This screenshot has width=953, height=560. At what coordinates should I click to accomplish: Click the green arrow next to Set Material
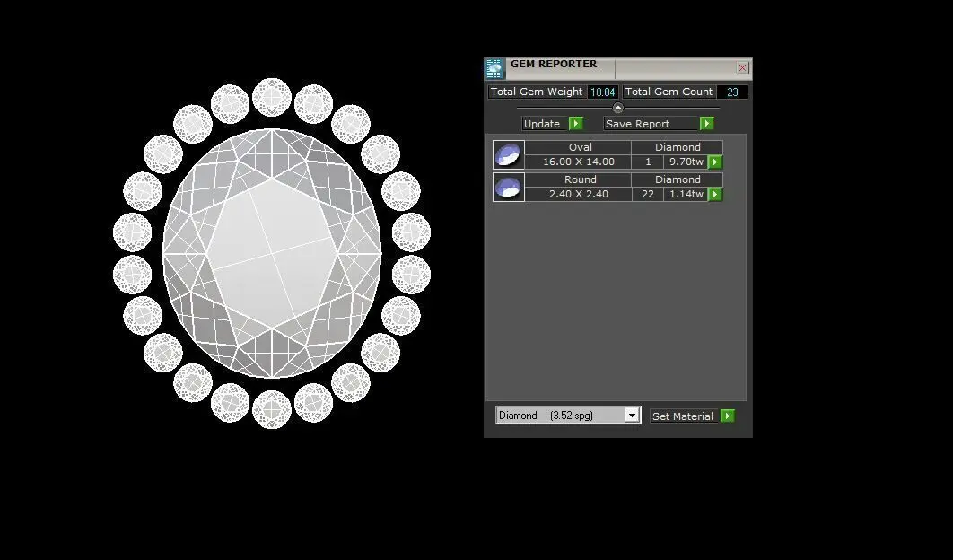tap(728, 416)
